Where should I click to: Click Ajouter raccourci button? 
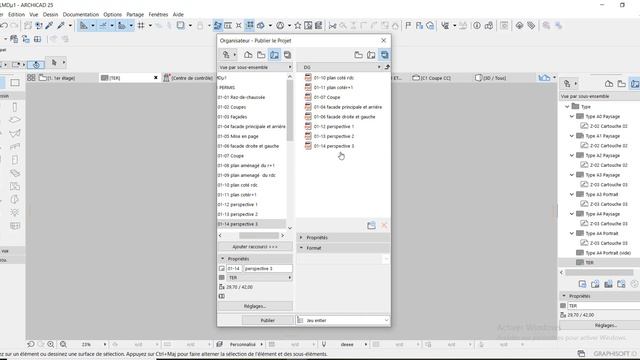[x=255, y=247]
